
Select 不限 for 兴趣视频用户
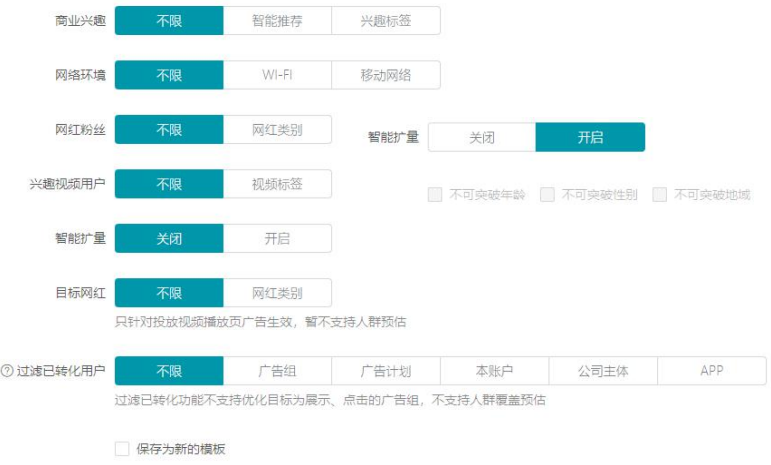pos(169,184)
